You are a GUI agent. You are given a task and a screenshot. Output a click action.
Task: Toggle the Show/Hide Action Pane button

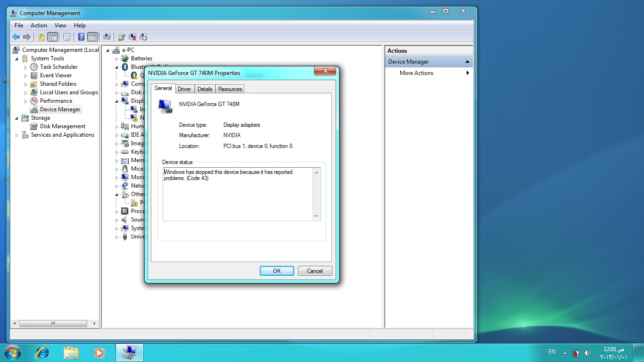[x=93, y=37]
